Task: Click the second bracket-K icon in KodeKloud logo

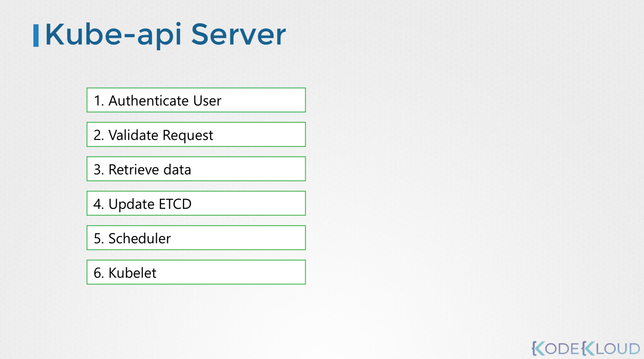Action: tap(588, 349)
